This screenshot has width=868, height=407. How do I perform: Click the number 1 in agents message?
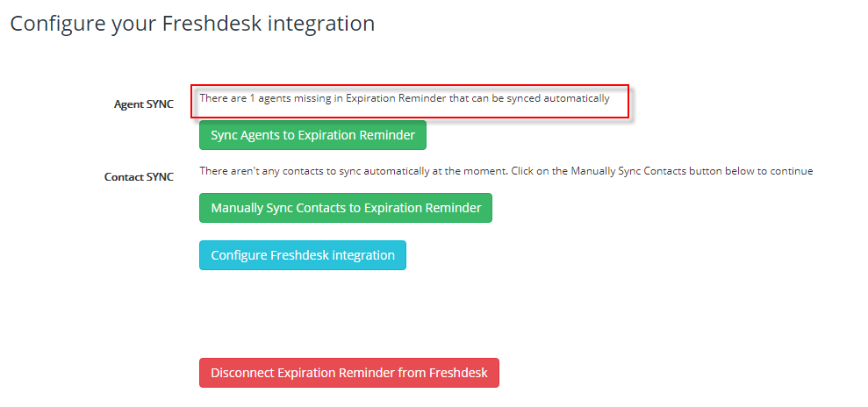pos(253,98)
